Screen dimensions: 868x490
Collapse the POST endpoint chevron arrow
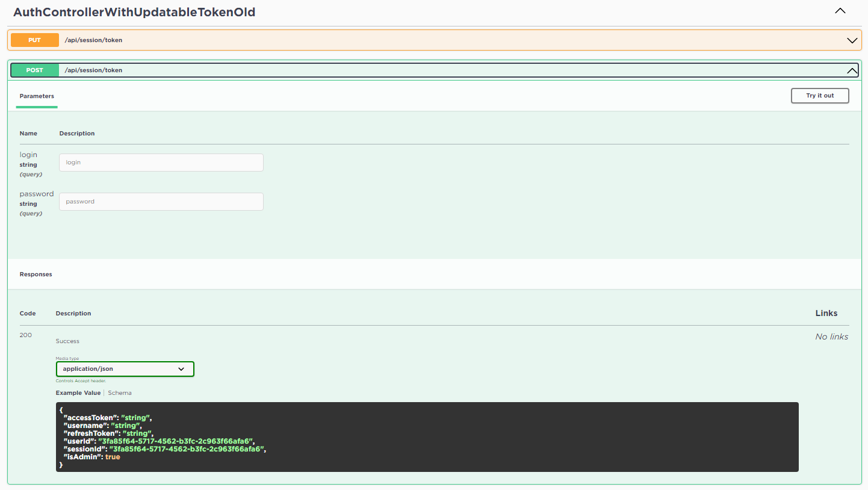coord(852,70)
